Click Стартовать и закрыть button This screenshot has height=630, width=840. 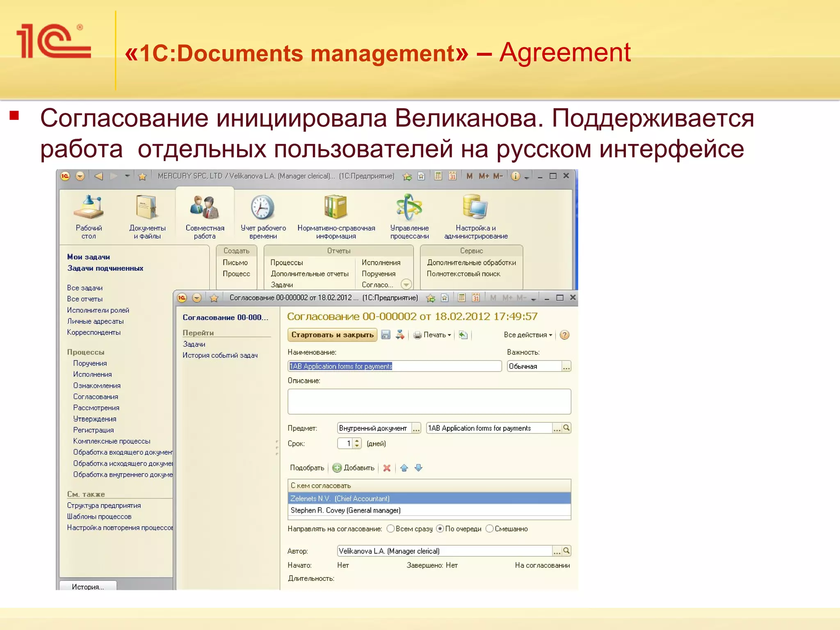point(332,335)
